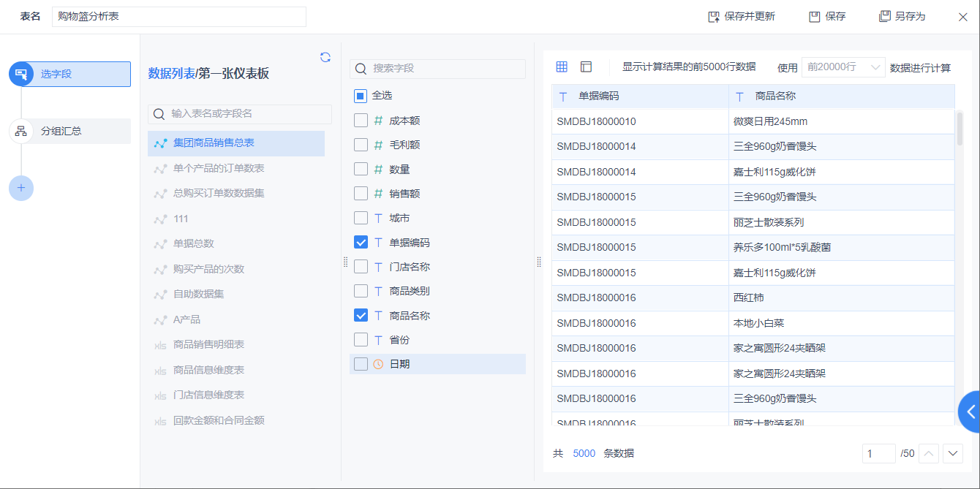980x489 pixels.
Task: Click the refresh icon above the data list
Action: click(325, 57)
